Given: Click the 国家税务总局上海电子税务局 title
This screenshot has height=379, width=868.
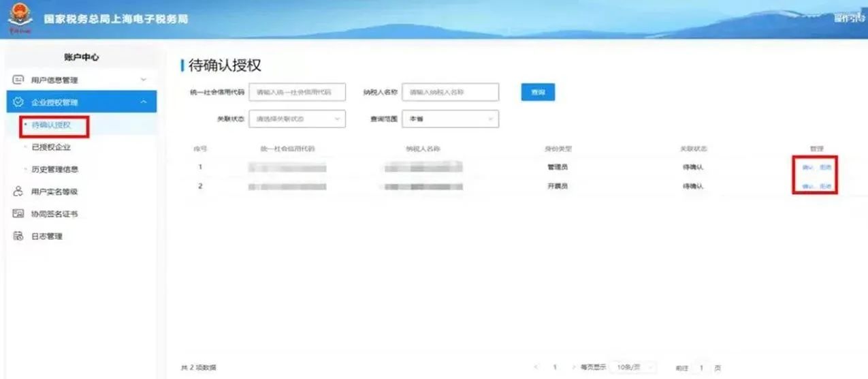Looking at the screenshot, I should [116, 18].
